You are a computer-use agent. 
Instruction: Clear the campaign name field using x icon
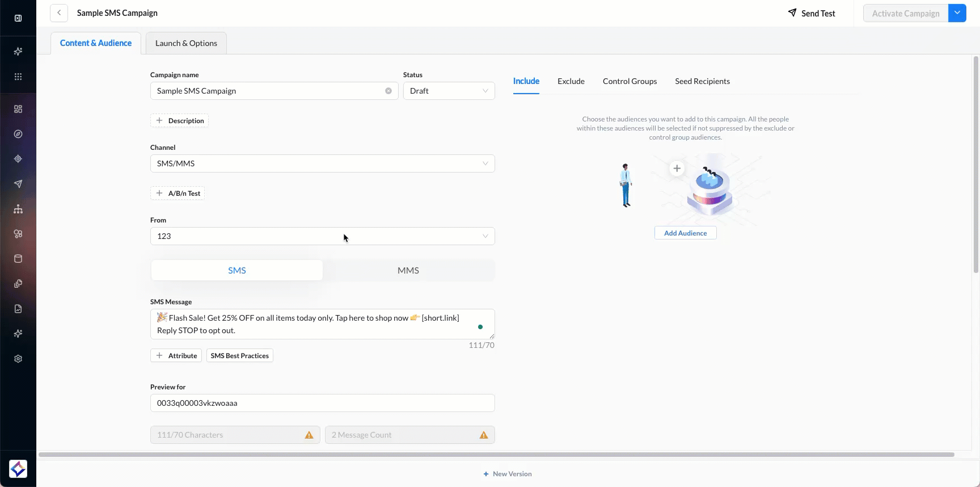click(x=388, y=91)
